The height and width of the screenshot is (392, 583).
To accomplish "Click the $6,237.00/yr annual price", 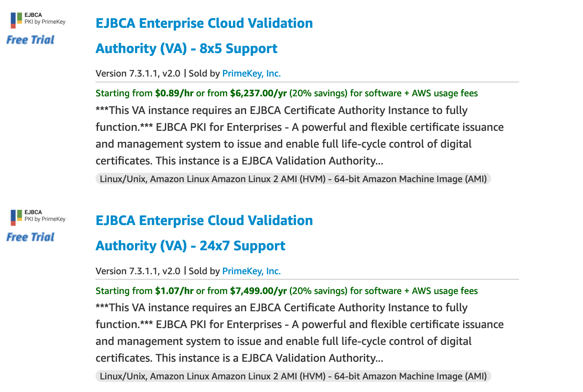I will pyautogui.click(x=258, y=93).
